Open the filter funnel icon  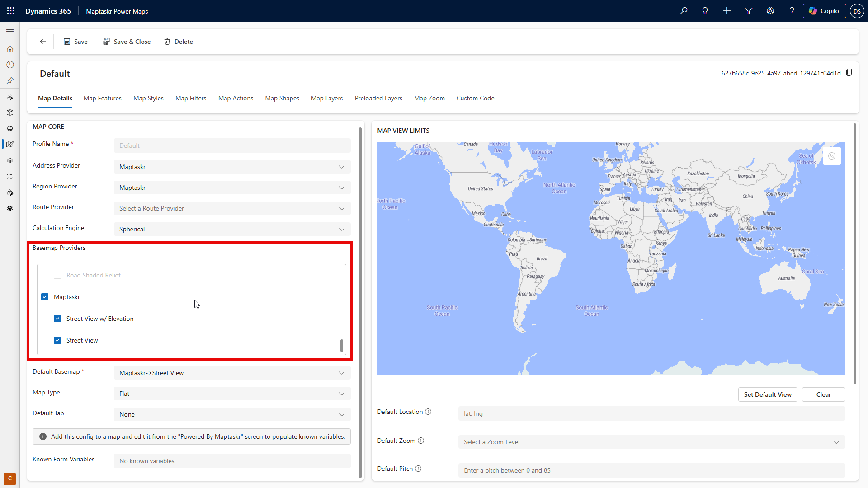[748, 10]
